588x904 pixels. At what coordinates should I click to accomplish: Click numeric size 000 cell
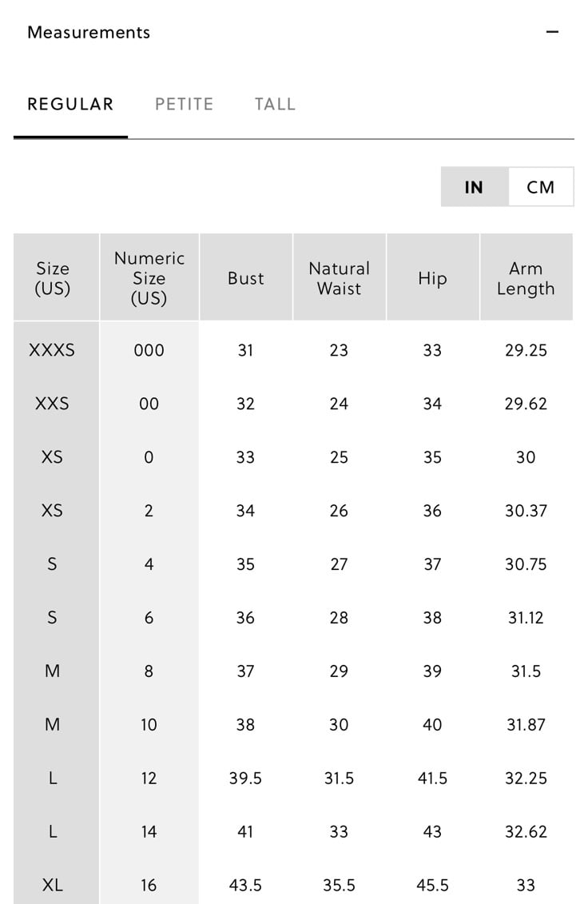click(149, 350)
